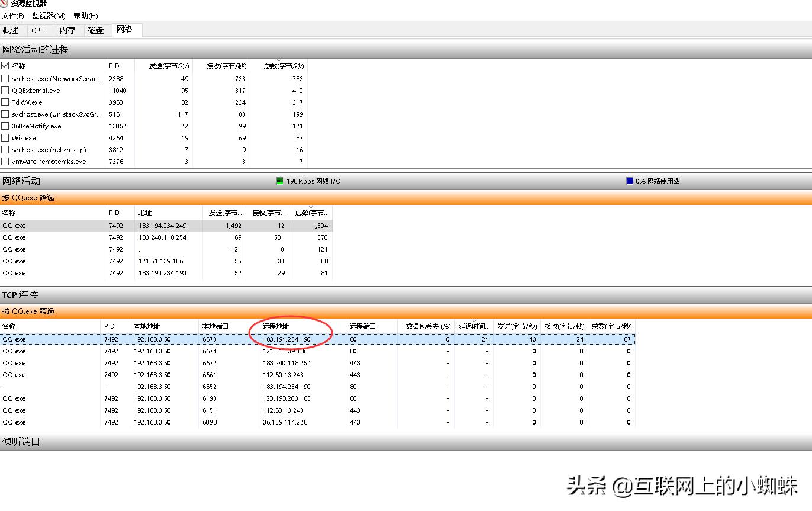Click the green network I/O indicator square

pyautogui.click(x=280, y=181)
